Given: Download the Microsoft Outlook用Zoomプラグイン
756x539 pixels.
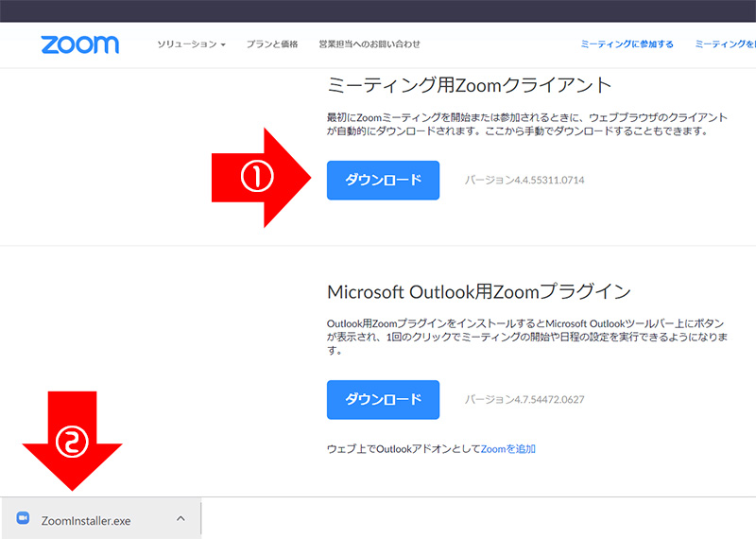Looking at the screenshot, I should (383, 399).
